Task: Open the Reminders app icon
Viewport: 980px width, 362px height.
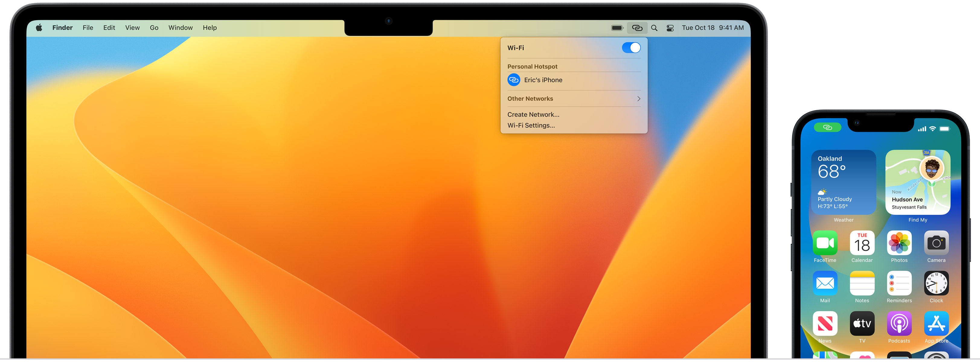Action: [899, 283]
